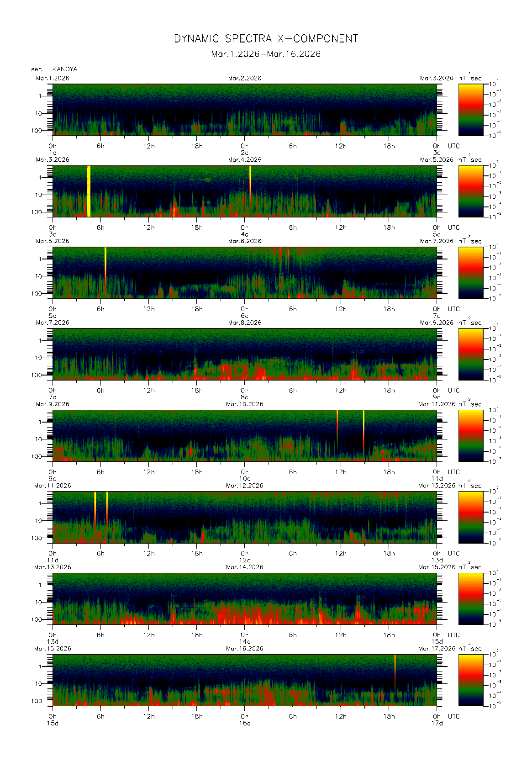Click the colorbar beside the second spectrogram
Screen dimensions: 532x767
470,190
